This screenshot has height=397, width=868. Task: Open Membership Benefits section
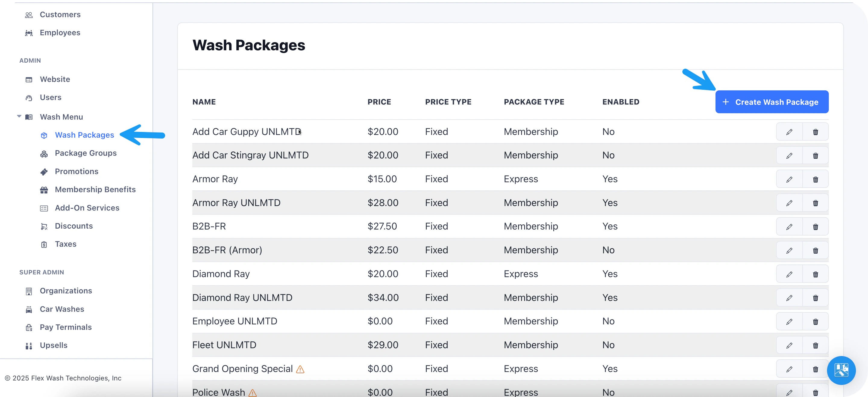95,189
